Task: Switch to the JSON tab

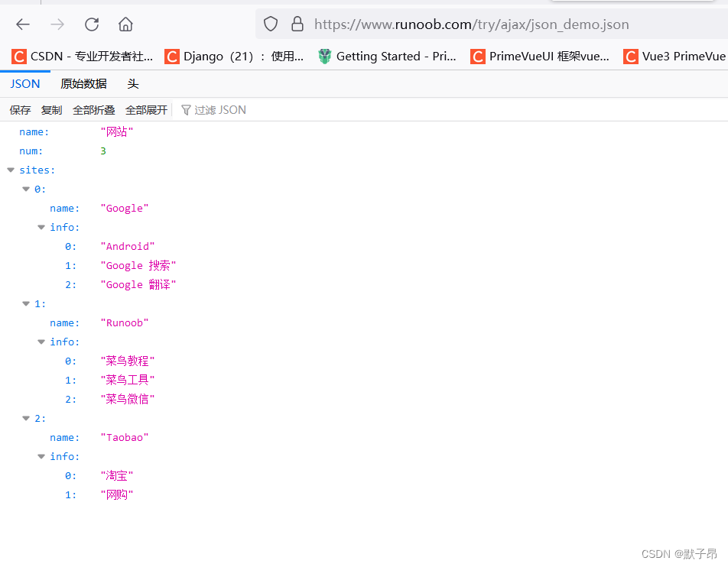Action: tap(25, 84)
